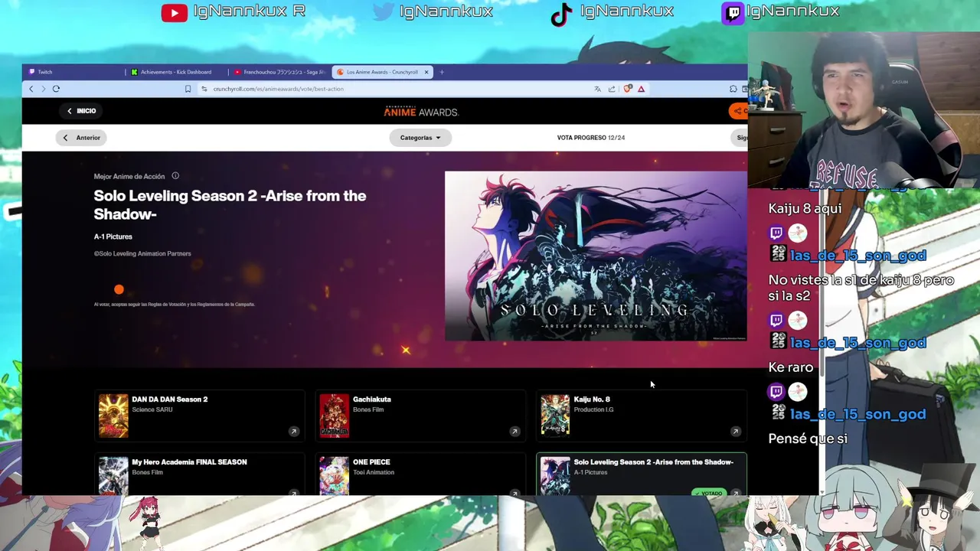This screenshot has height=551, width=980.
Task: Click the Solo Leveling key art image
Action: pos(596,256)
